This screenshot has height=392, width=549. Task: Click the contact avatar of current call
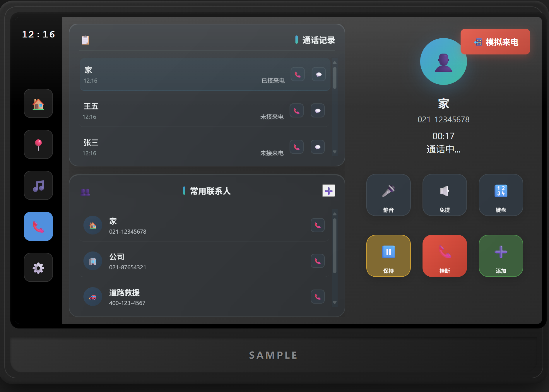click(x=443, y=61)
